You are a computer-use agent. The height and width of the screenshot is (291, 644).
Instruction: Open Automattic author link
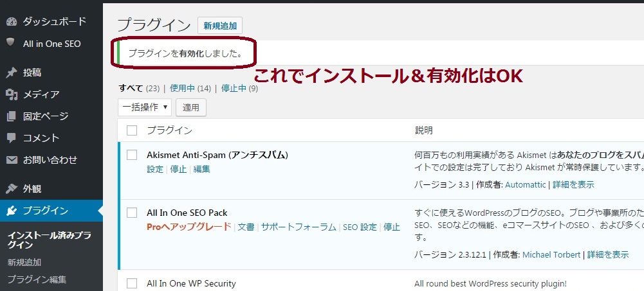[x=526, y=185]
